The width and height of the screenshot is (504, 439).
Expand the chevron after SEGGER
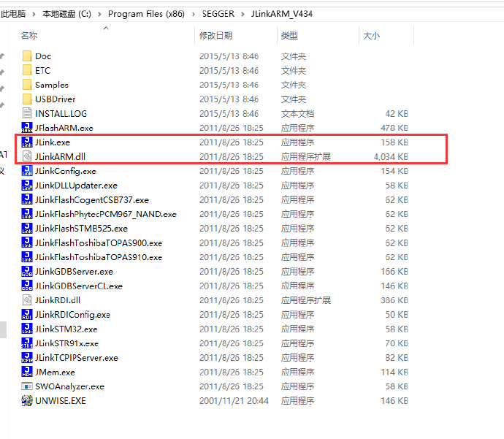[243, 14]
